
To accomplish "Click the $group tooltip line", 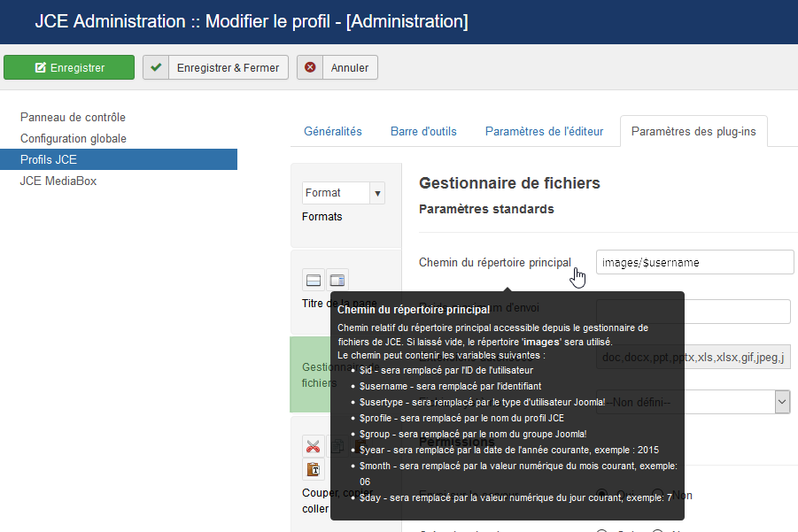I will click(473, 435).
